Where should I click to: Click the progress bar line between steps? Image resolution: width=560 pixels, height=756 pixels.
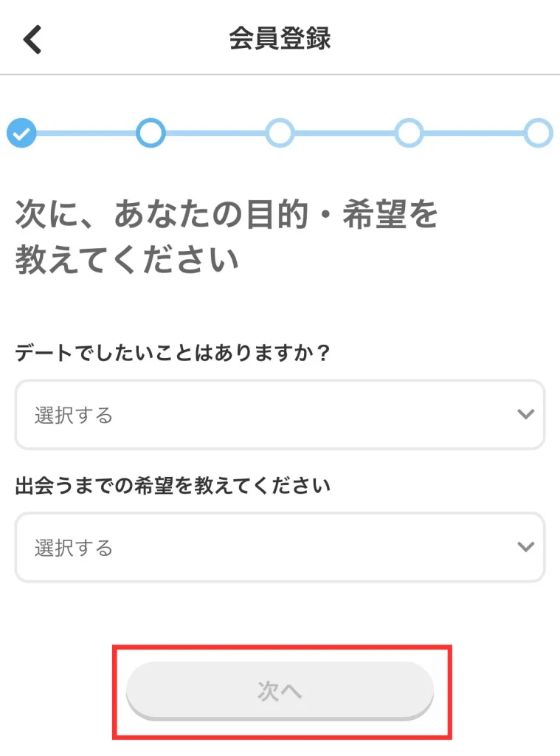click(85, 134)
